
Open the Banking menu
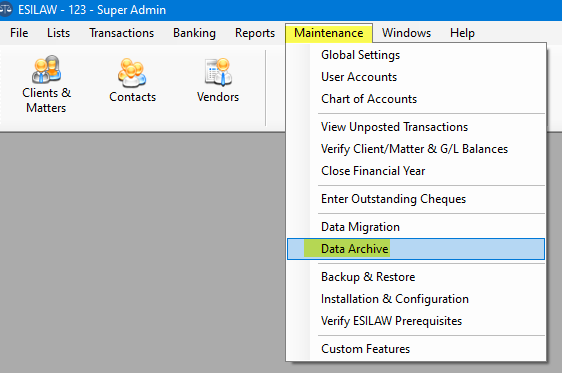[x=194, y=33]
